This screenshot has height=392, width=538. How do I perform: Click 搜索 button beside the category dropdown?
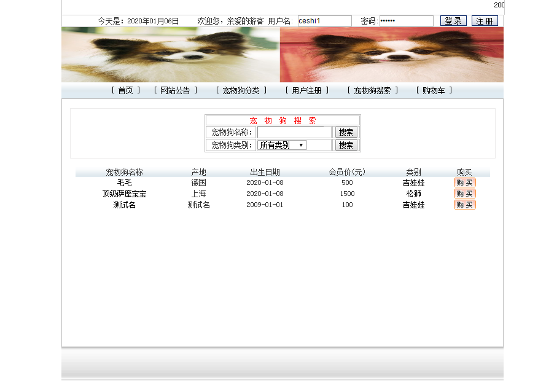[346, 145]
